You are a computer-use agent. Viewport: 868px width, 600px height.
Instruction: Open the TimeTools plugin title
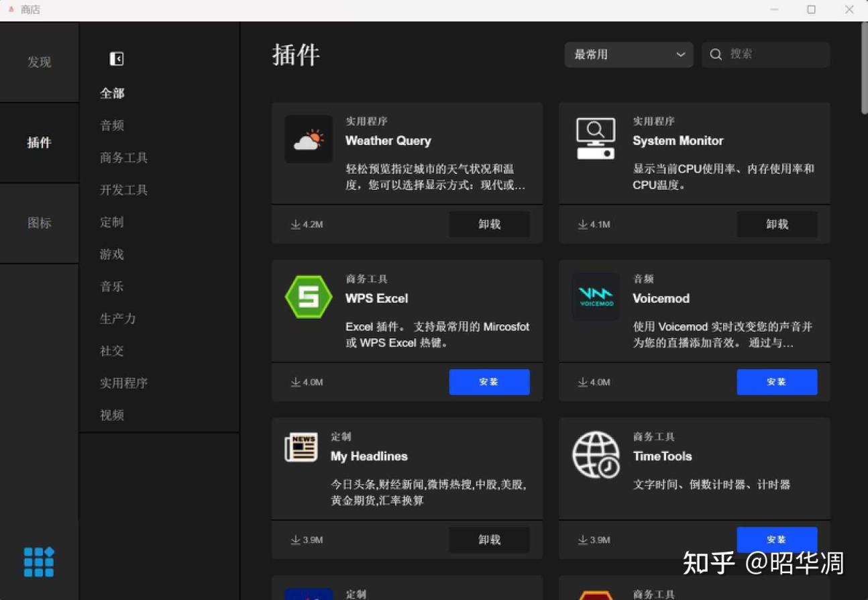tap(663, 456)
